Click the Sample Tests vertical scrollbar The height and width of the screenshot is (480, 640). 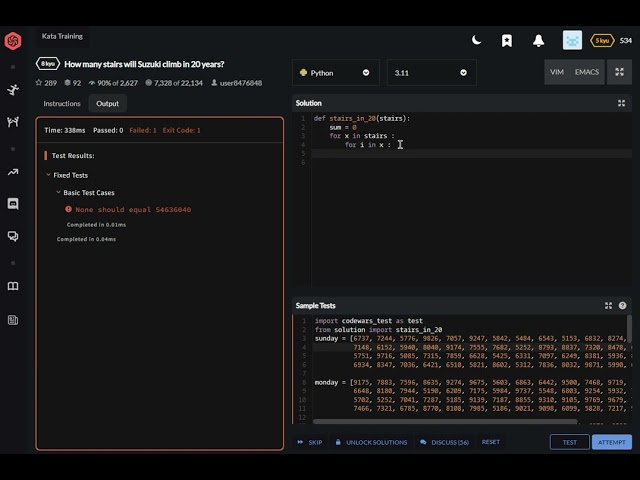tap(629, 328)
